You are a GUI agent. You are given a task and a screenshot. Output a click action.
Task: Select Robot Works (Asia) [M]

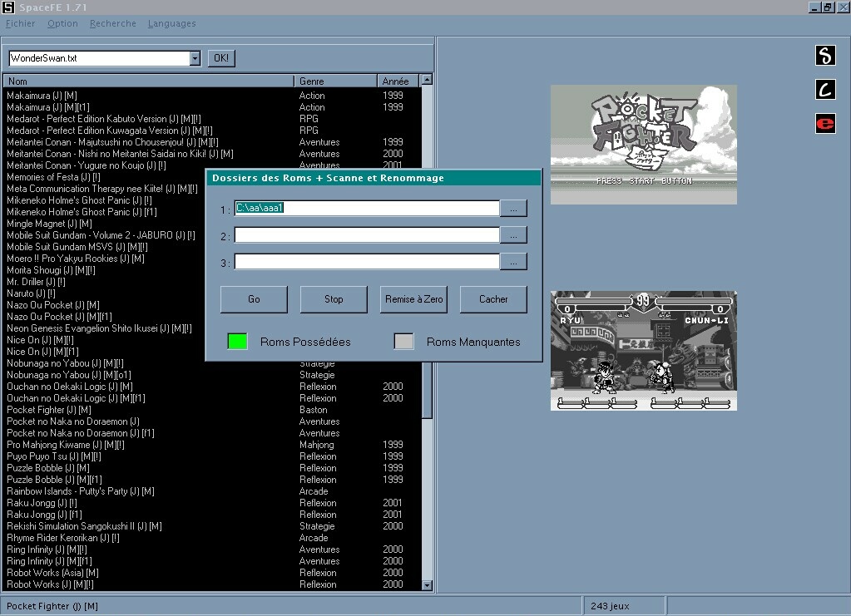click(213, 574)
